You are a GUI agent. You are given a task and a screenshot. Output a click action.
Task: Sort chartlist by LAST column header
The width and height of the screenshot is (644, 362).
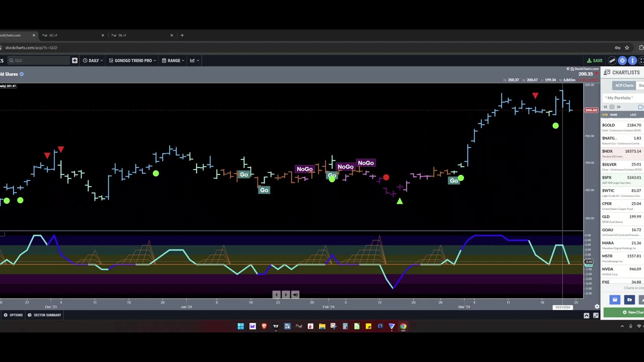click(633, 115)
